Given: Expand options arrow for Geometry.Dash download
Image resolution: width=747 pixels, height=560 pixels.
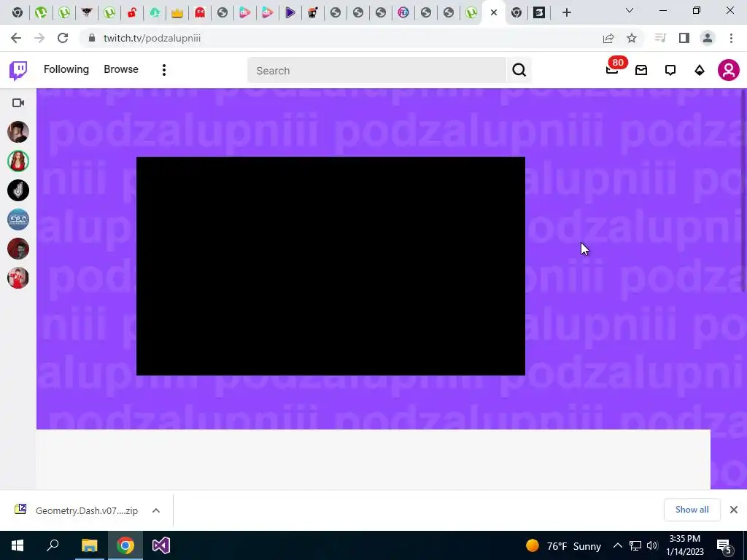Looking at the screenshot, I should pos(156,510).
